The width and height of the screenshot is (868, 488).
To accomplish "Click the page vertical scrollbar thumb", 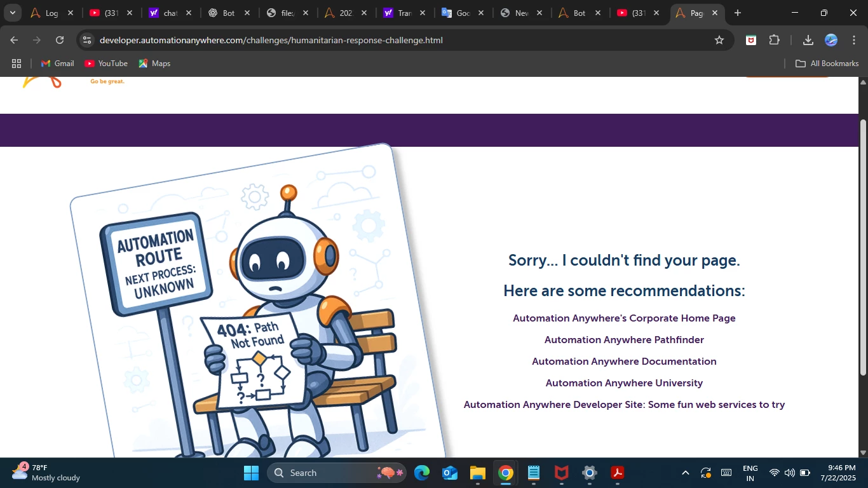I will coord(863,247).
